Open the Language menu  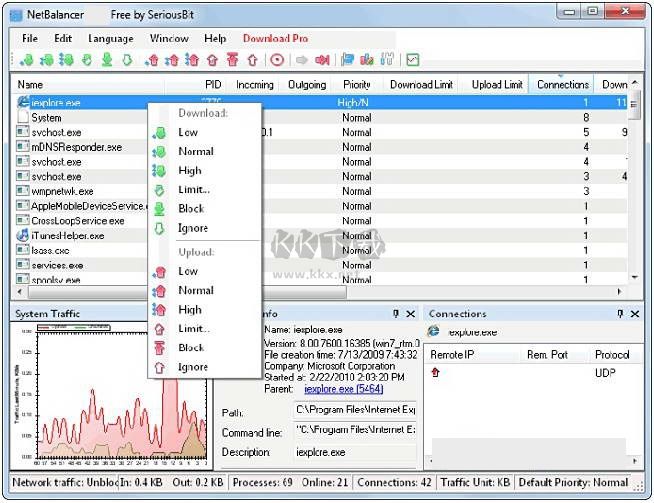(110, 38)
